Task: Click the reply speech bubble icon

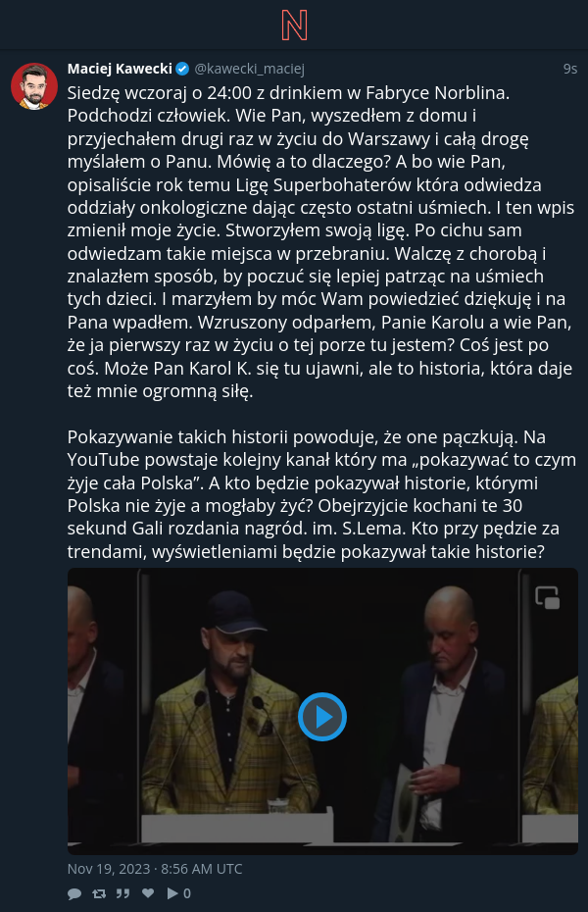Action: tap(74, 893)
